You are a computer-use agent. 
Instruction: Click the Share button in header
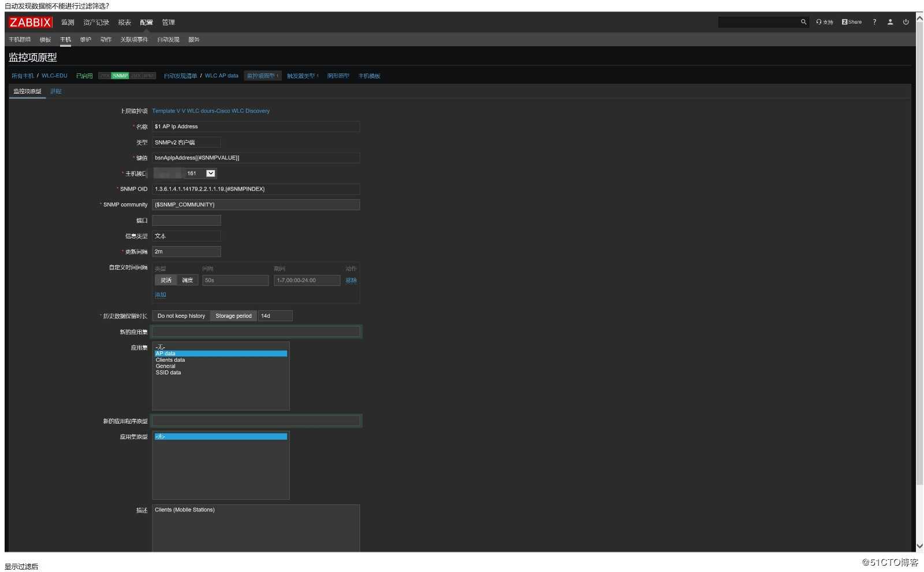[852, 22]
